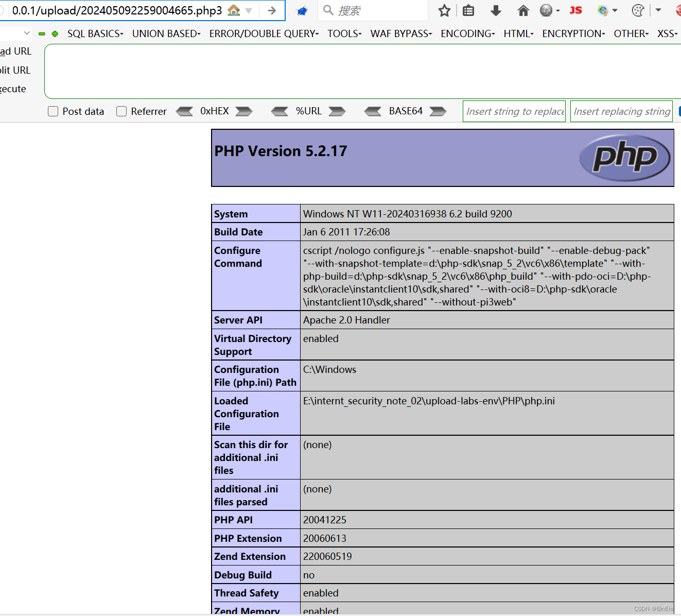
Task: Click right arrow after BASE64 to encode
Action: click(438, 111)
